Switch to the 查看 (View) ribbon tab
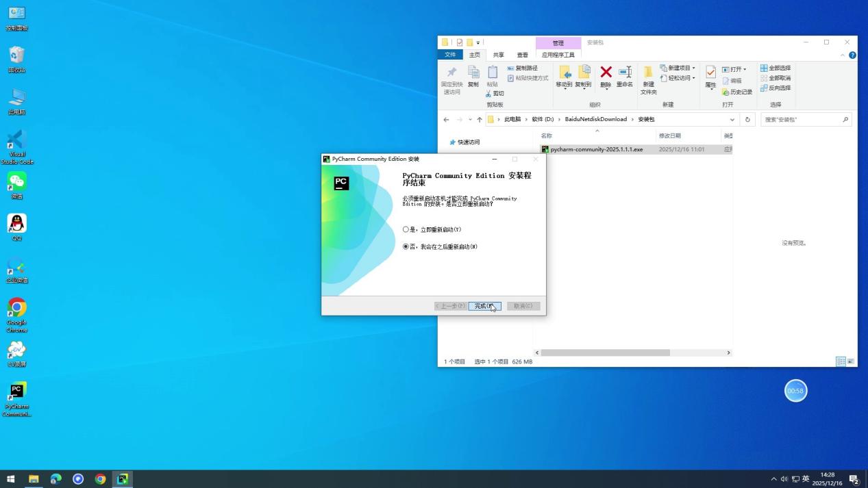 [522, 54]
